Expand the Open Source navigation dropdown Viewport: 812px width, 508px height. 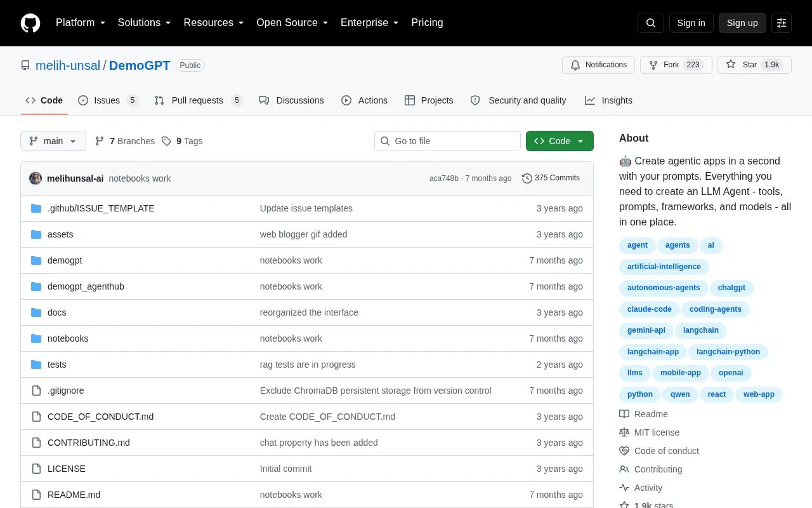(292, 23)
